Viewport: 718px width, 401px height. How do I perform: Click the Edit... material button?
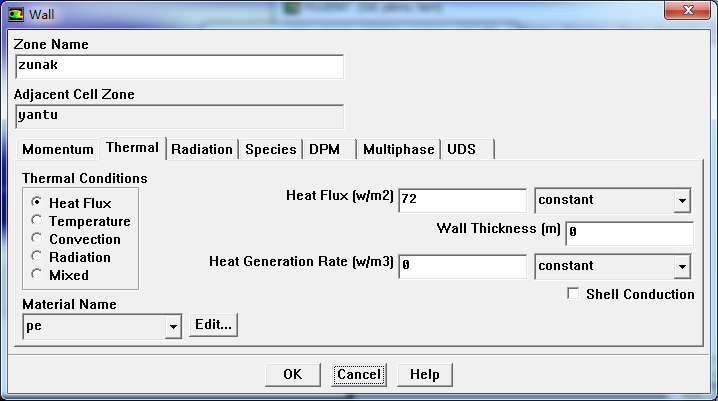[213, 325]
